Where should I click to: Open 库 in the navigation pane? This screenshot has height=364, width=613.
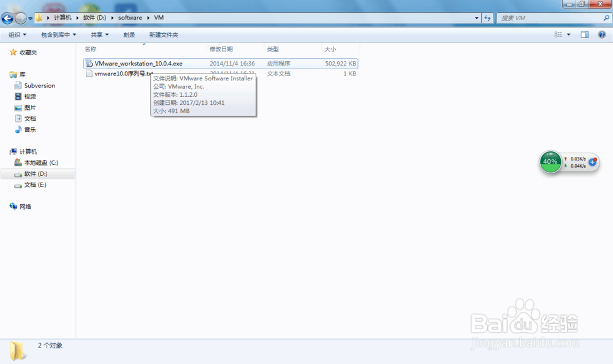[22, 74]
